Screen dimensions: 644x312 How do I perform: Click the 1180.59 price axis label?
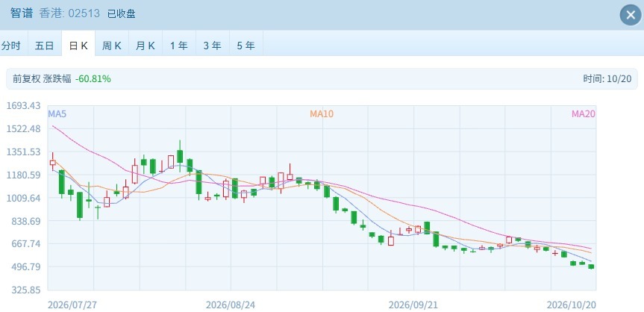[x=23, y=175]
